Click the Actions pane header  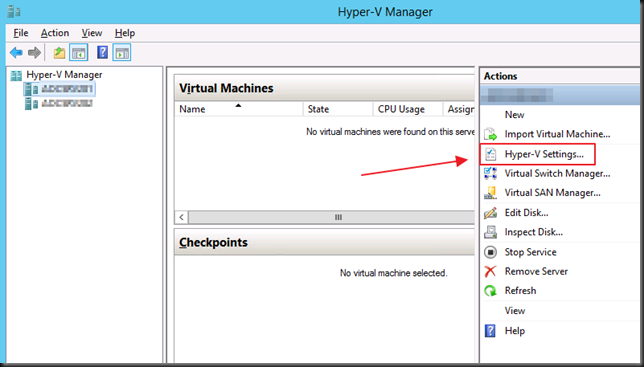(x=559, y=76)
